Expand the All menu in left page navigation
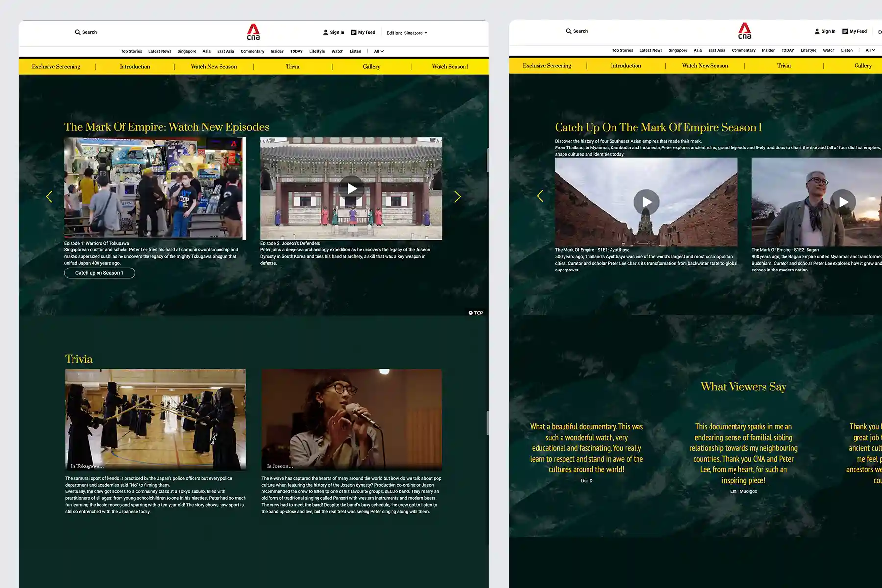This screenshot has height=588, width=882. point(379,51)
